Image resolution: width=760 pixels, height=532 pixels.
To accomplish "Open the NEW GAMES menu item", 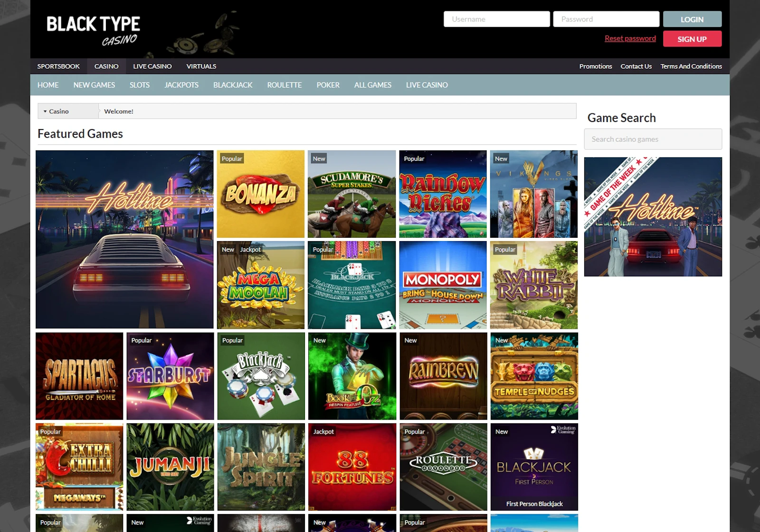I will (x=94, y=85).
